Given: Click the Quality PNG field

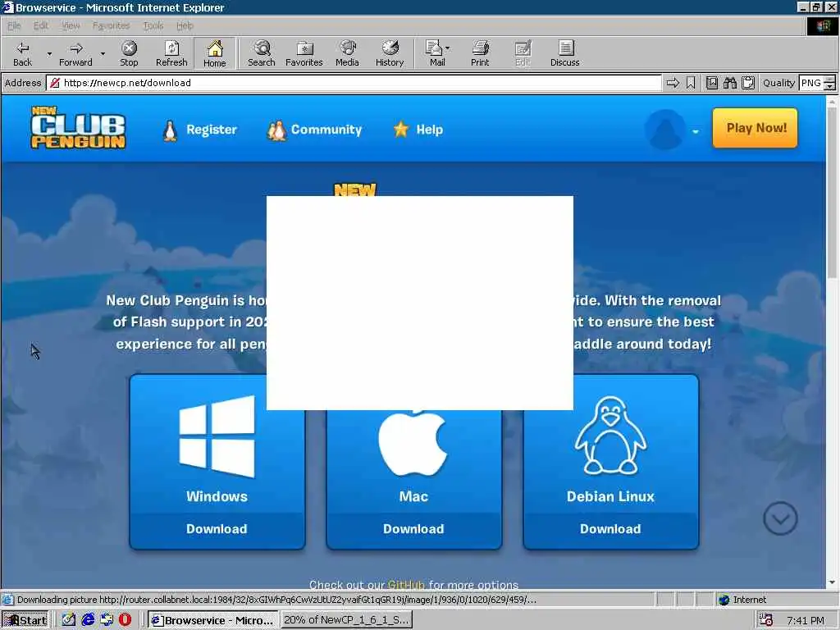Looking at the screenshot, I should [x=811, y=83].
